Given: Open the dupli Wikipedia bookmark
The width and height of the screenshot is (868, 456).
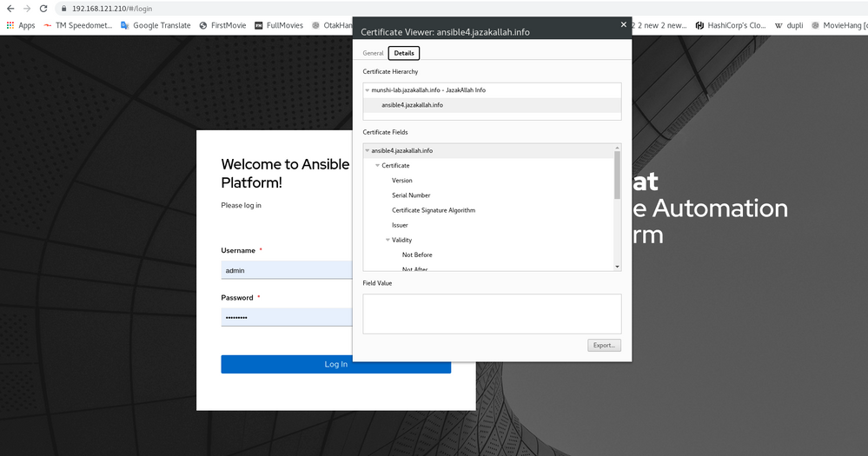Looking at the screenshot, I should [x=789, y=25].
